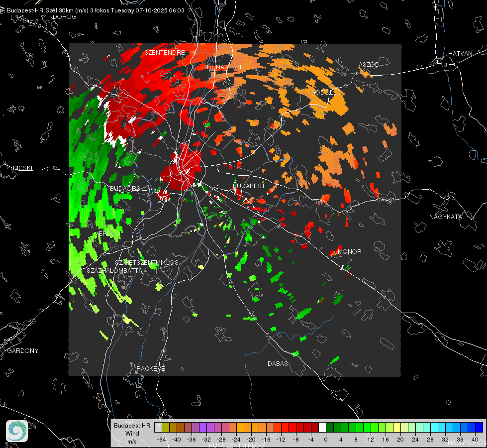
Task: Click the SZÁZHALOMBATTA label
Action: point(114,270)
